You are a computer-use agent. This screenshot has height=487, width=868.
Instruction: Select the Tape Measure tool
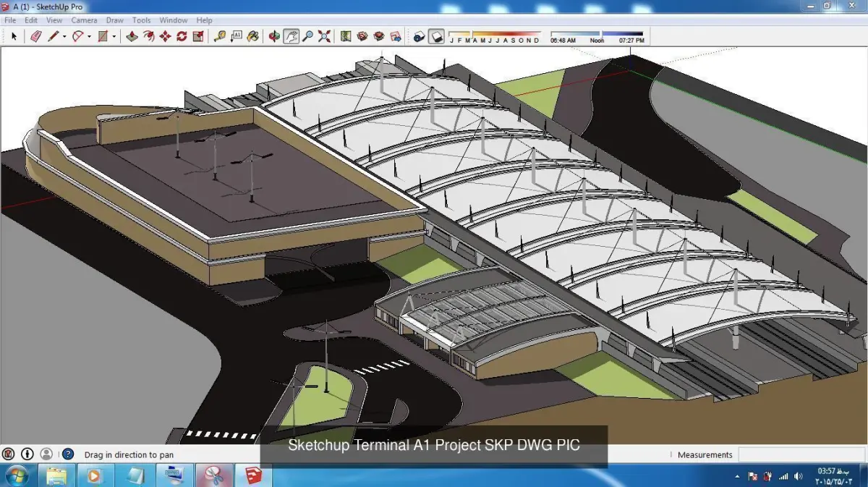click(219, 36)
